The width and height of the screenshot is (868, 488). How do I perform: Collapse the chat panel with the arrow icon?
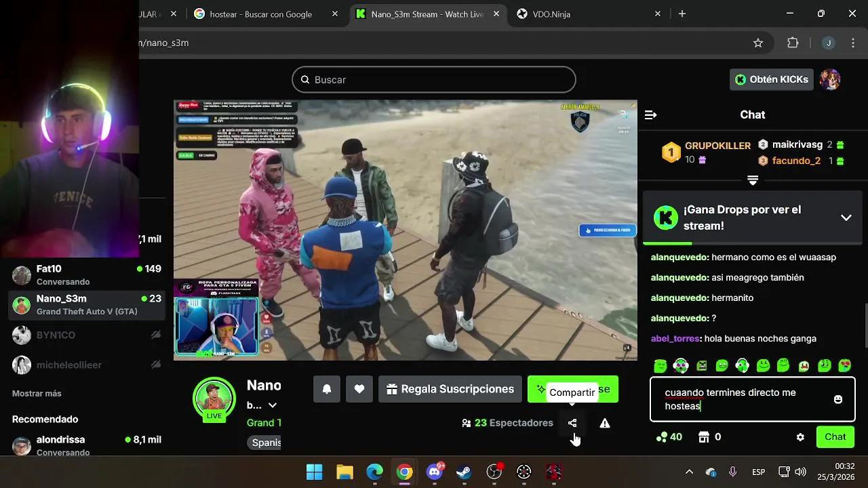tap(650, 115)
